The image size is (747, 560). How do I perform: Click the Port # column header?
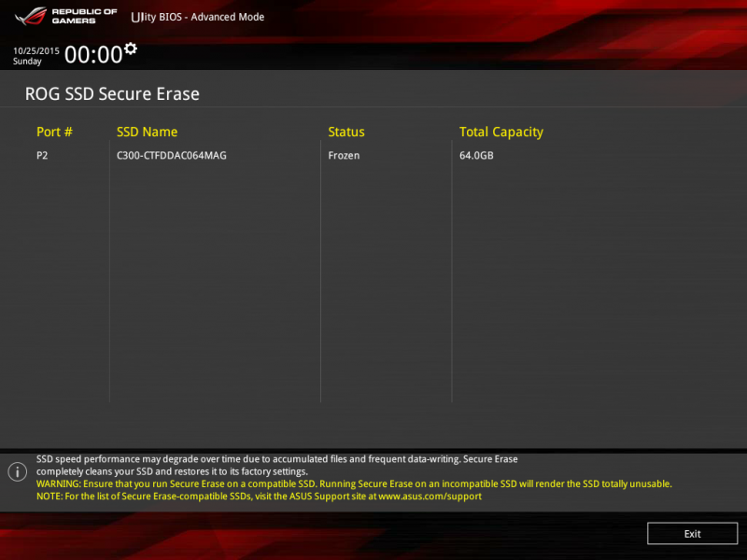tap(54, 132)
